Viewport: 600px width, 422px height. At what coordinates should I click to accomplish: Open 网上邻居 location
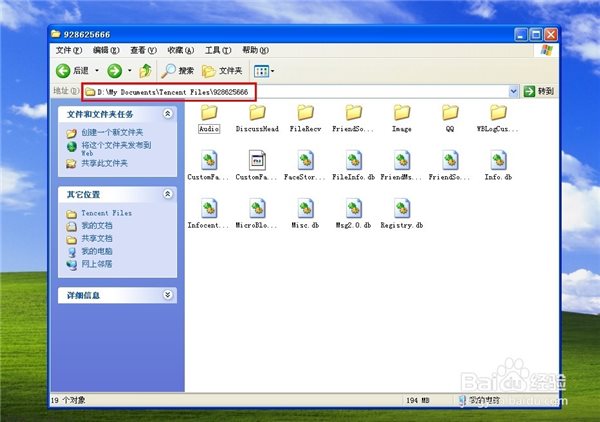[96, 264]
